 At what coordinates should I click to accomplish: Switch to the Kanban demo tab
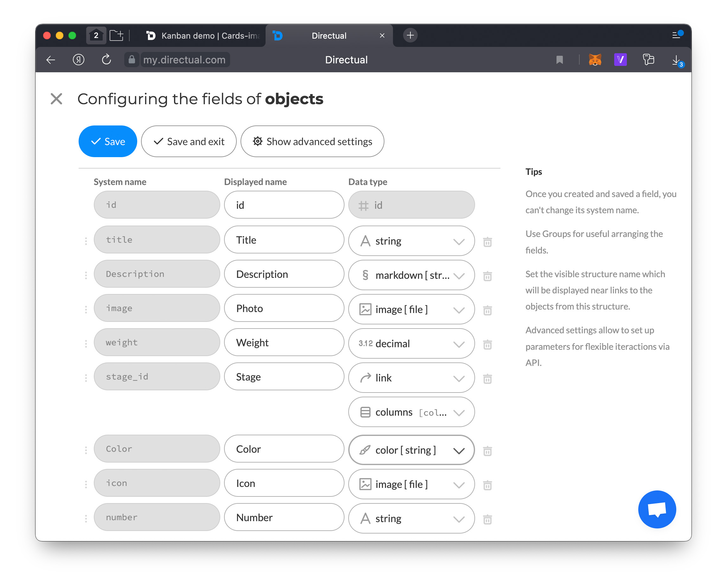coord(203,35)
